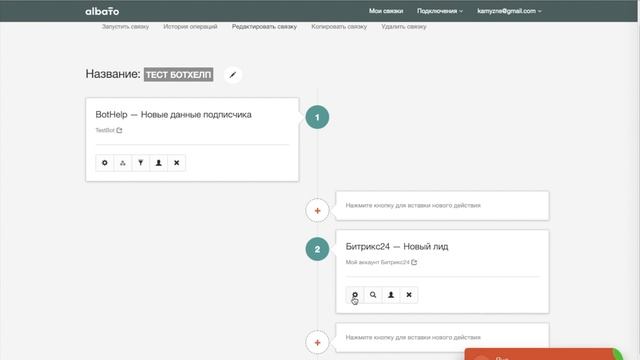
Task: Click the ТЕСТ БОТХЕЛП name field
Action: coord(178,75)
